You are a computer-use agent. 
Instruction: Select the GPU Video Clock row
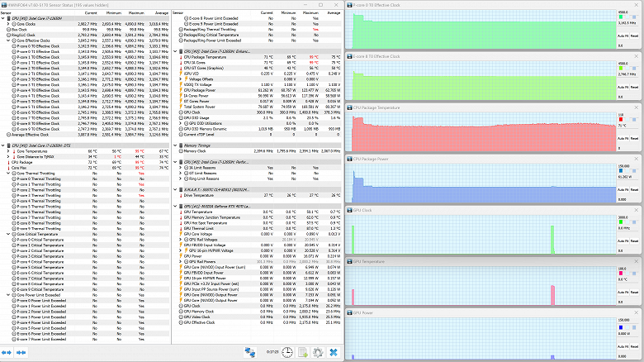tap(257, 317)
